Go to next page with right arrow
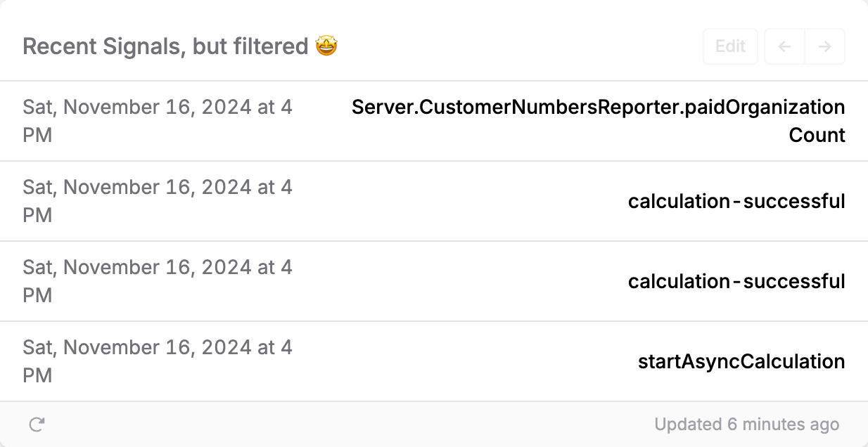The height and width of the screenshot is (447, 868). pos(824,47)
